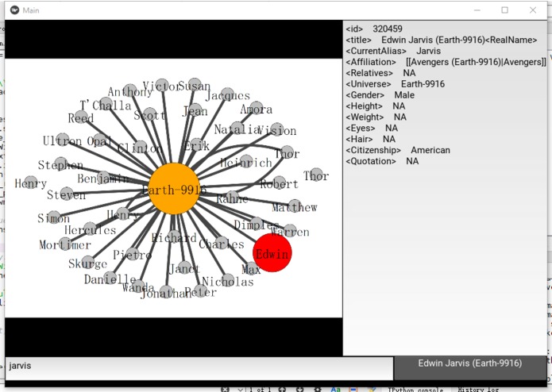Viewport: 552px width, 392px height.
Task: Click the "<Universe> Earth-9916" line
Action: pyautogui.click(x=395, y=84)
